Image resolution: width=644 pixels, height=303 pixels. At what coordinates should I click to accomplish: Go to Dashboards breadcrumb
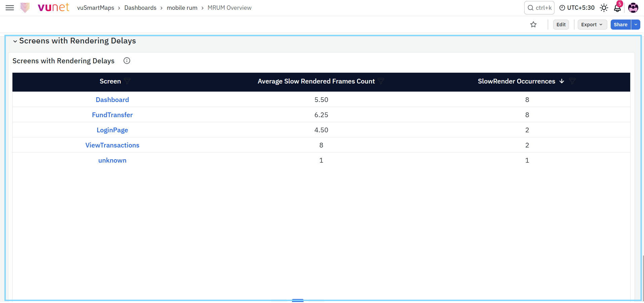(x=140, y=8)
